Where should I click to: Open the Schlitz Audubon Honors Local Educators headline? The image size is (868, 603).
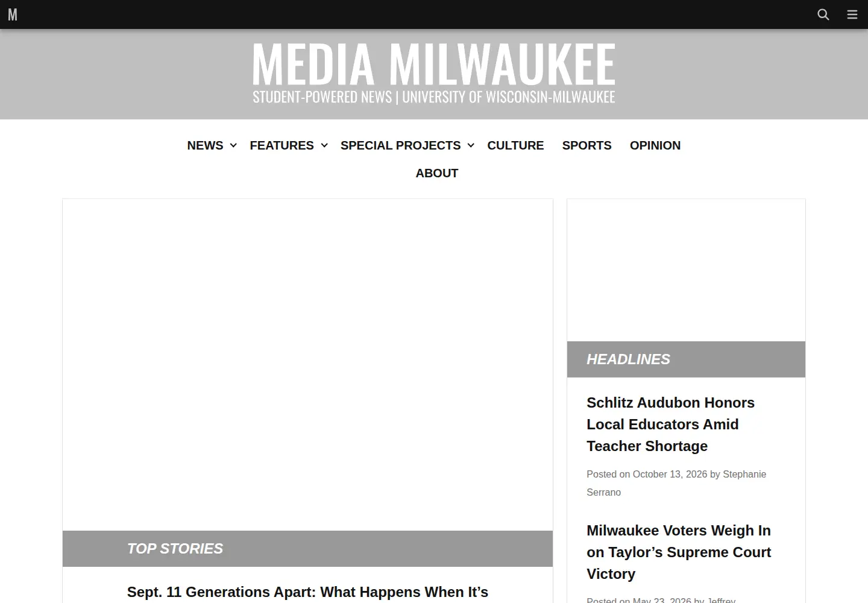coord(670,424)
